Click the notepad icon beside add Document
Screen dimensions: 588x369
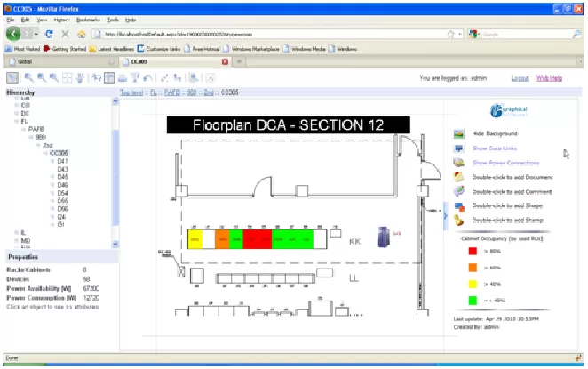458,177
